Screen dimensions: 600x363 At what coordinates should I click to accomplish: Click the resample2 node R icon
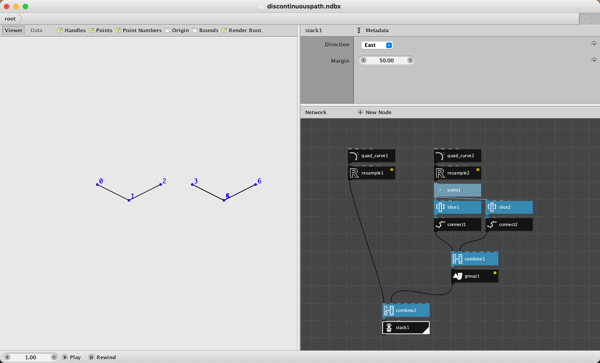tap(440, 173)
